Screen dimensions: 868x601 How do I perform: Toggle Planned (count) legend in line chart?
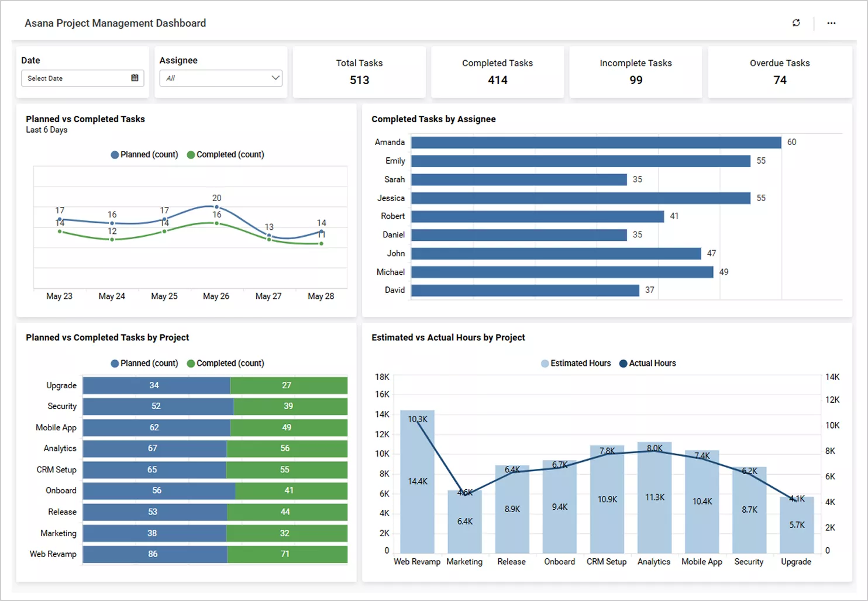pyautogui.click(x=144, y=154)
